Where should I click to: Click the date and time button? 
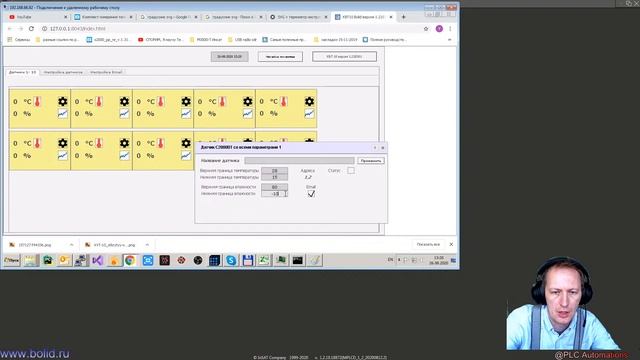pyautogui.click(x=229, y=56)
